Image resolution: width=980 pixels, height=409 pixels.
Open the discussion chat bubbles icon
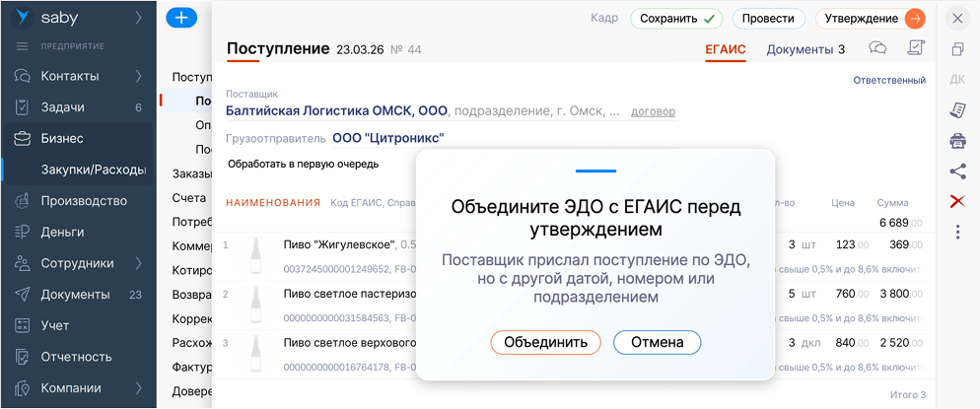pos(876,48)
